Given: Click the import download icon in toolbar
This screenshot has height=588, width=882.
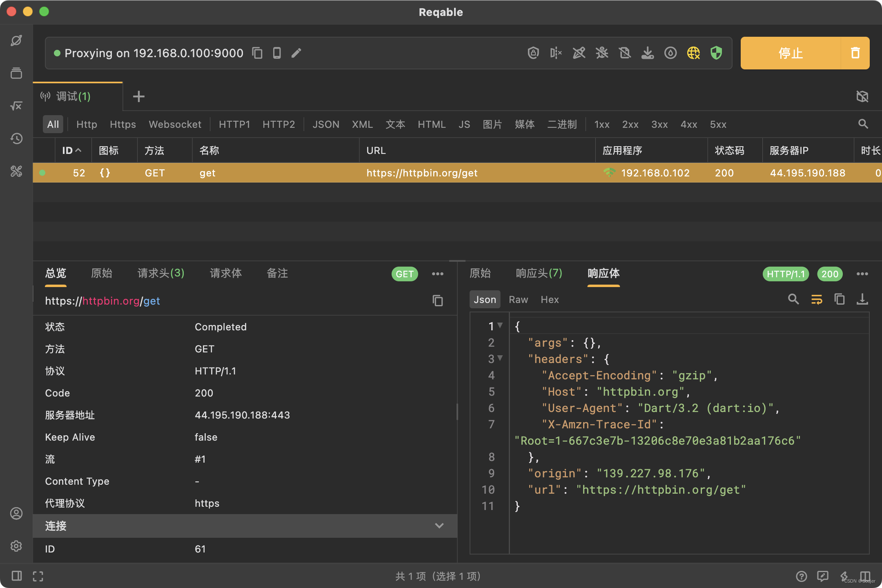Looking at the screenshot, I should point(648,53).
